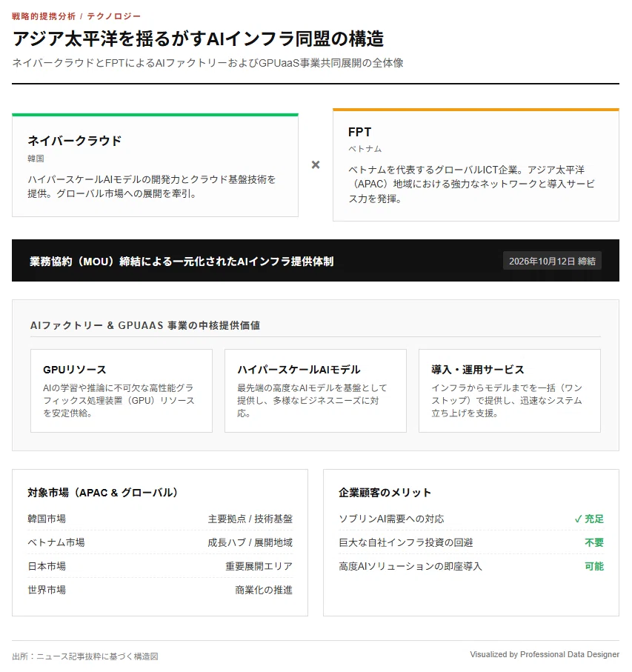Click the ベトナム country label under FPT
This screenshot has height=672, width=632.
pyautogui.click(x=365, y=149)
